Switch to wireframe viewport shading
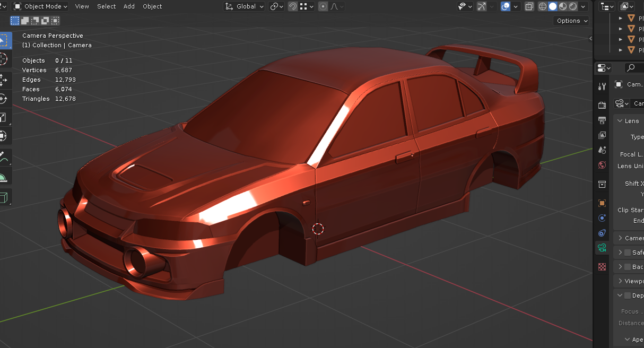Screen dimensions: 644x348 coord(543,6)
